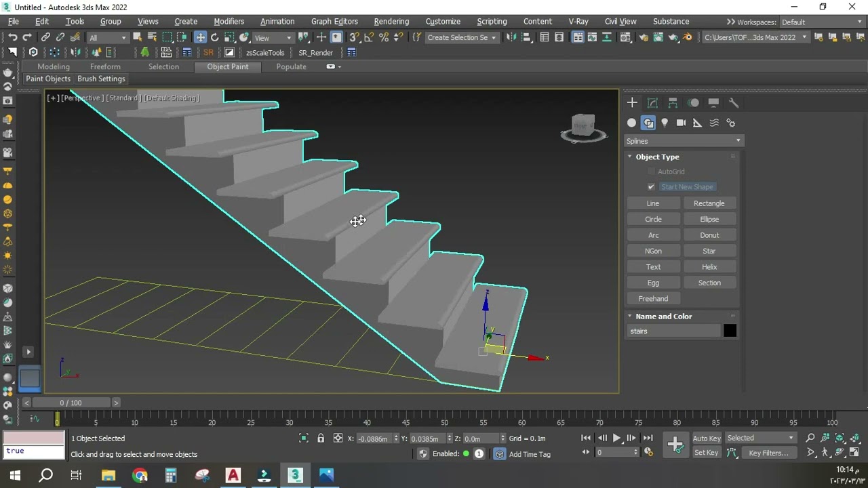The image size is (868, 488).
Task: Toggle Isolate Selection in status bar
Action: pos(304,439)
